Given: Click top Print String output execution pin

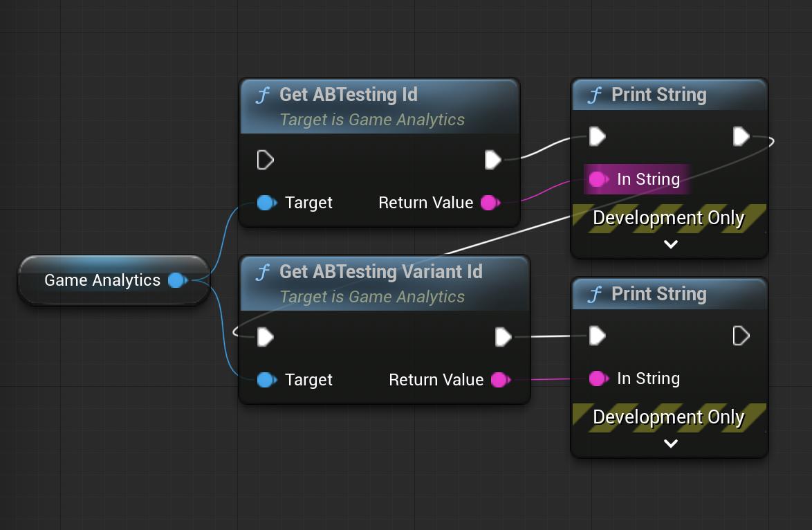Looking at the screenshot, I should point(741,137).
